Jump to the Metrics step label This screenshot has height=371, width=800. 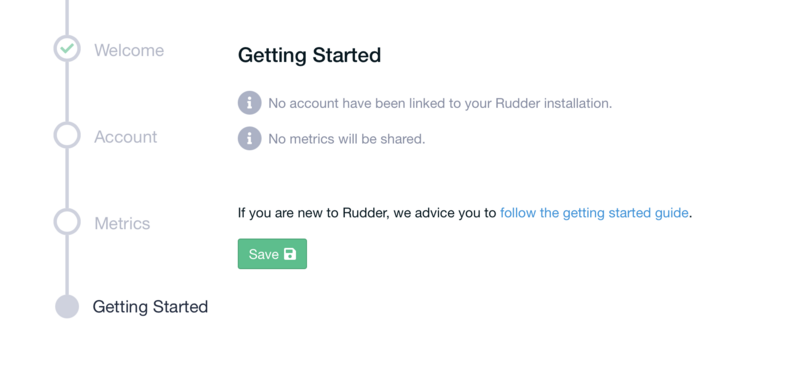point(122,224)
